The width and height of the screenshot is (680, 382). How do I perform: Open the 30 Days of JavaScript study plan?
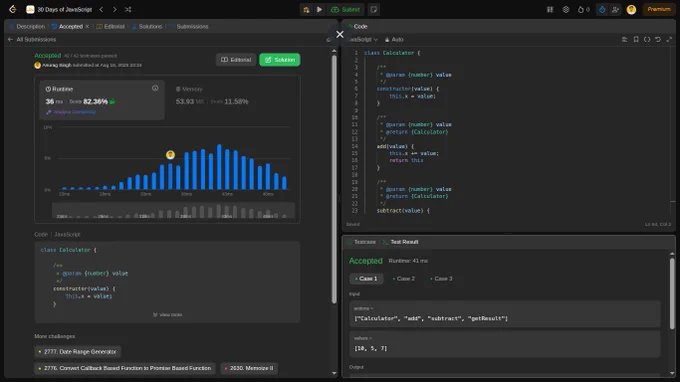pos(59,9)
